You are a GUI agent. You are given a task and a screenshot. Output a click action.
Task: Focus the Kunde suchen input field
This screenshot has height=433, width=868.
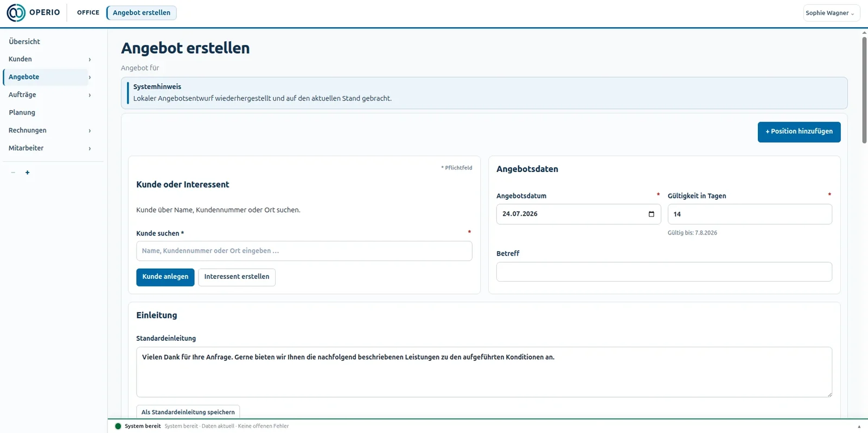pos(304,251)
